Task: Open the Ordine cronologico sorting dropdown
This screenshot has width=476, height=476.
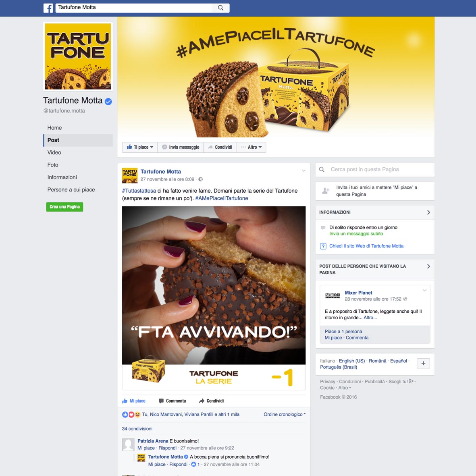Action: tap(285, 414)
